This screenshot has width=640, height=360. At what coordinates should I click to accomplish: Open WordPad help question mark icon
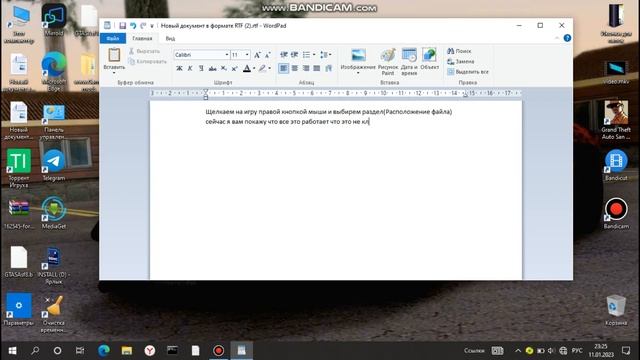[x=567, y=38]
